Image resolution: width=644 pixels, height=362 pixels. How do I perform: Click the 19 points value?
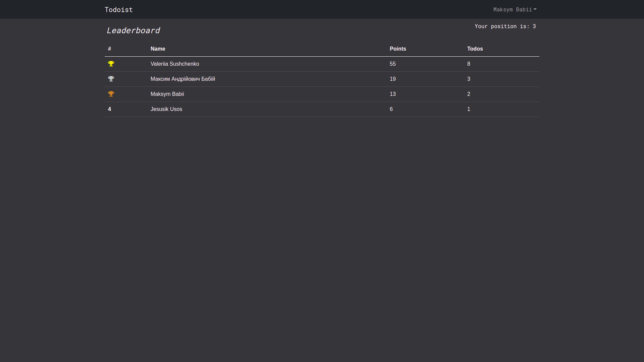393,79
